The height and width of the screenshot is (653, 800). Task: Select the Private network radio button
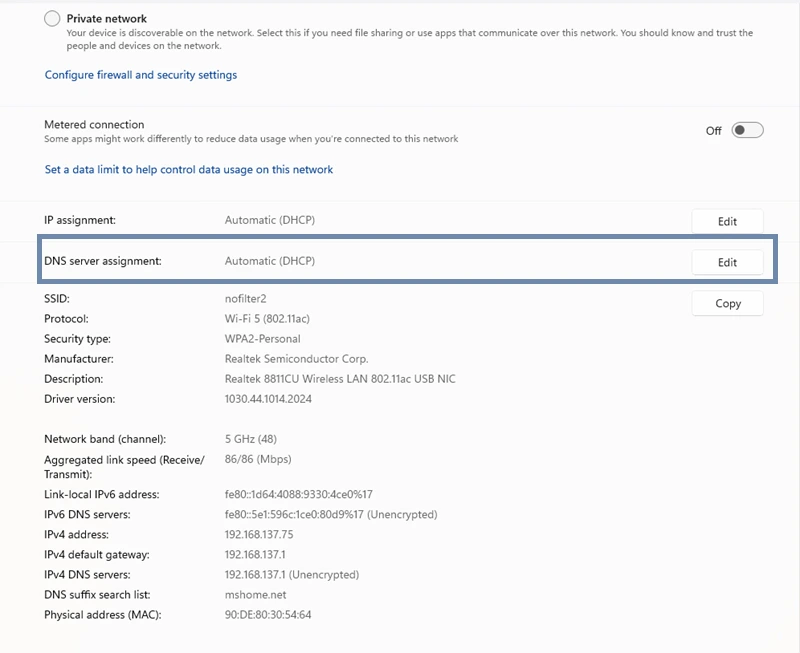coord(52,19)
